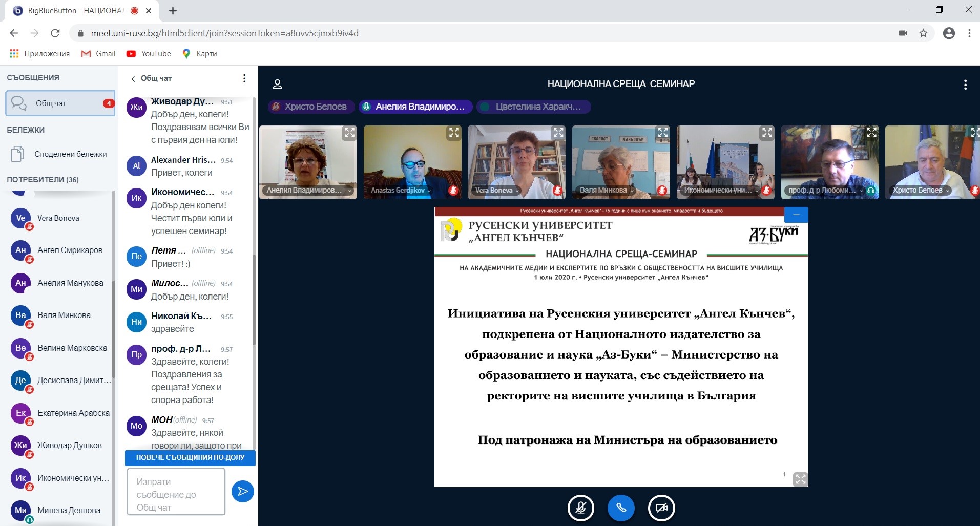Expand проф. д-р Любомир webcam dropdown
This screenshot has width=980, height=526.
pyautogui.click(x=825, y=190)
